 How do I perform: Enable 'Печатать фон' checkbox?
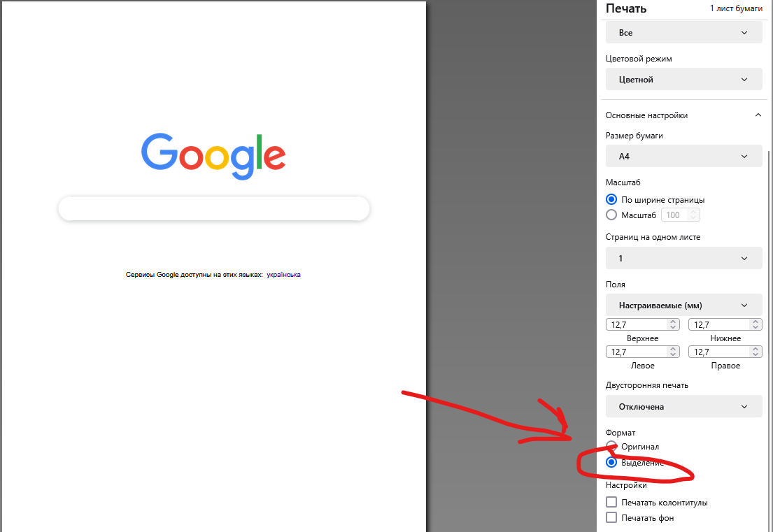pyautogui.click(x=611, y=518)
